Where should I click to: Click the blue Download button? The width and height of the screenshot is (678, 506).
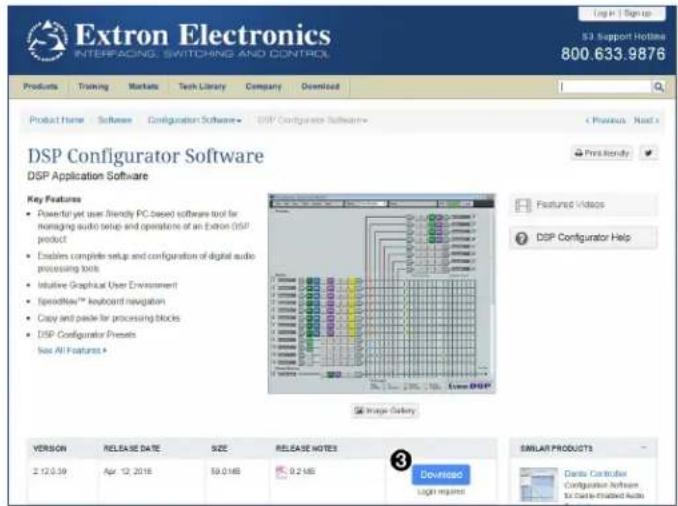441,474
